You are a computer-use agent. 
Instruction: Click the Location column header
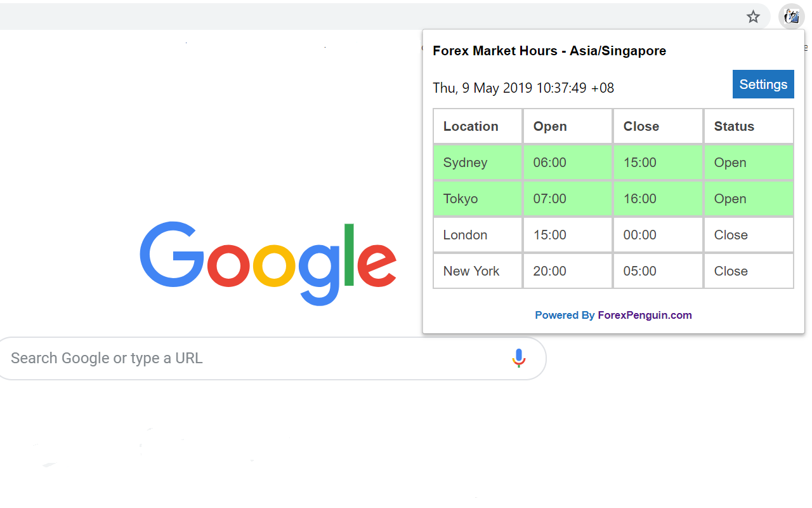coord(478,126)
